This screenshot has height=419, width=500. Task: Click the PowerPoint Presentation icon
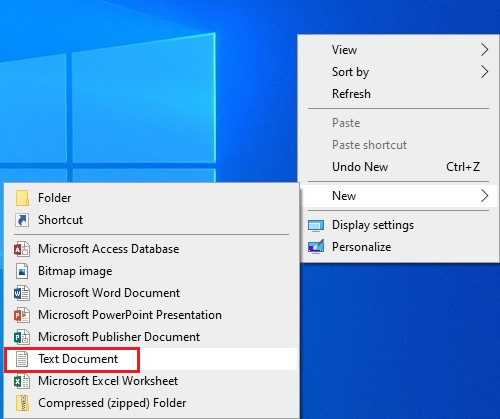(22, 315)
